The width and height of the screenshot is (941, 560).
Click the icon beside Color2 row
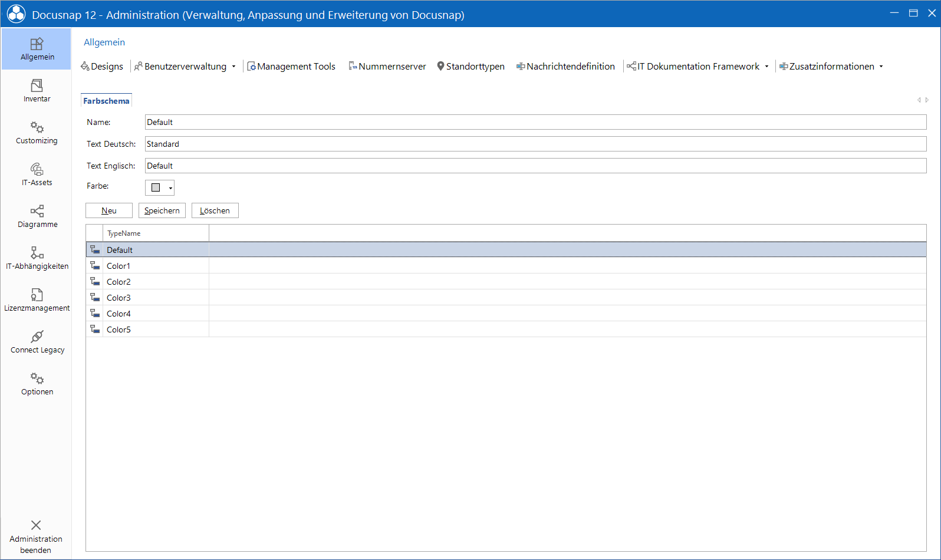(95, 281)
